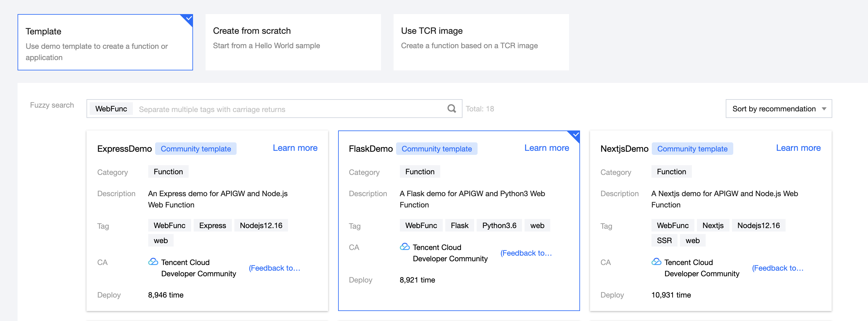Open Learn more for NextjsDemo
868x321 pixels.
798,148
